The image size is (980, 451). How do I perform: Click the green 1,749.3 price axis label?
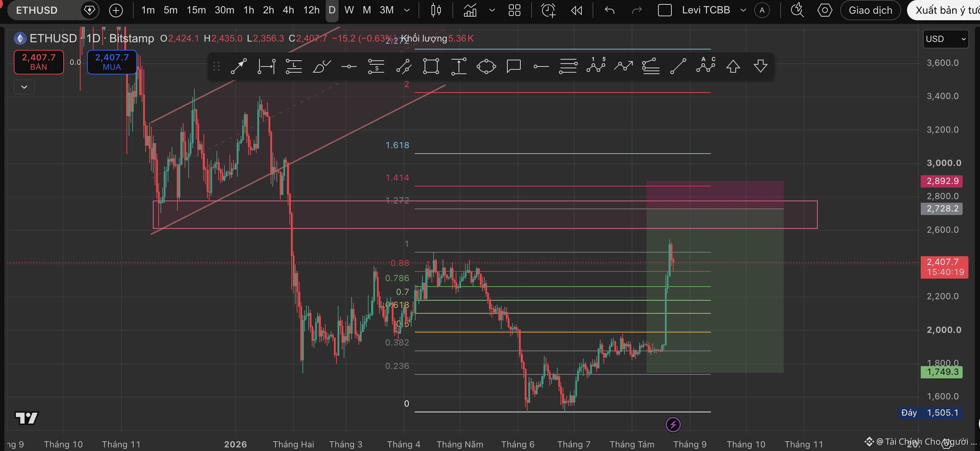(x=942, y=372)
